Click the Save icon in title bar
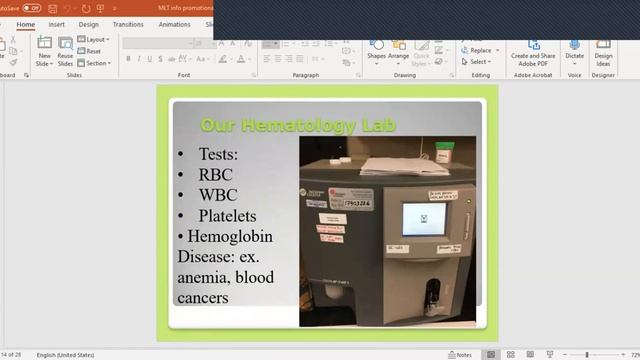The image size is (640, 360). point(53,8)
